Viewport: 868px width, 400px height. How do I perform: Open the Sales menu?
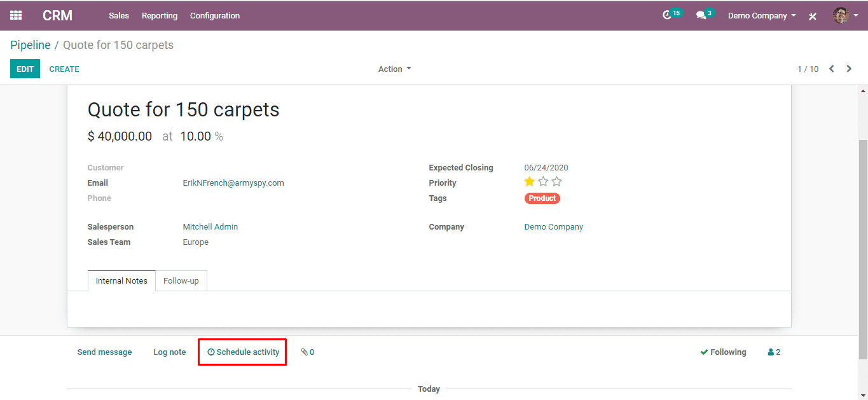(x=119, y=16)
